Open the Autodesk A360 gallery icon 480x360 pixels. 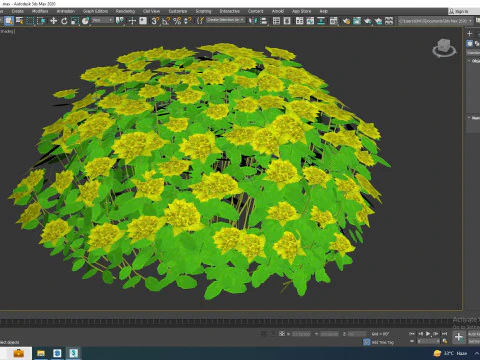tap(389, 21)
